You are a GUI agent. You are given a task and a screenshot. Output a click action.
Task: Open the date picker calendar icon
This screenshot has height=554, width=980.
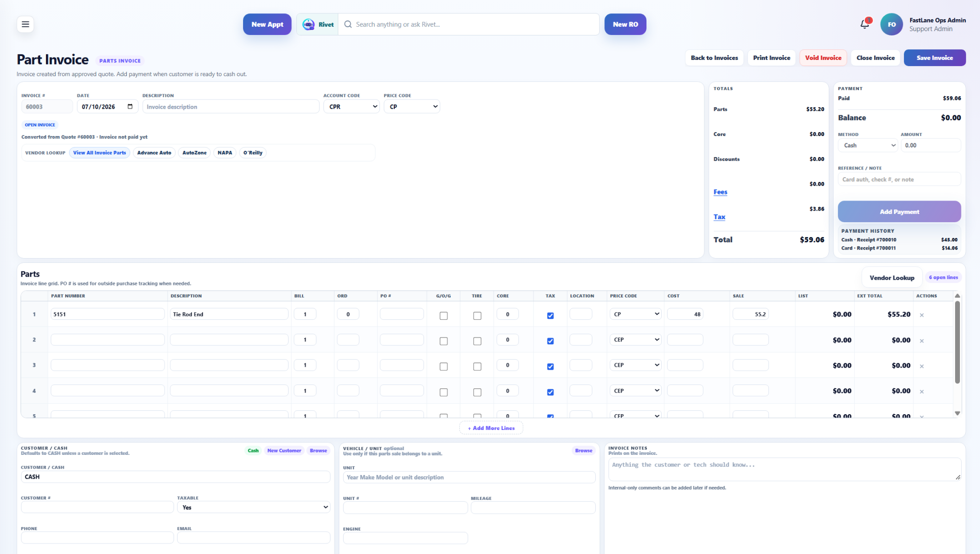(130, 106)
